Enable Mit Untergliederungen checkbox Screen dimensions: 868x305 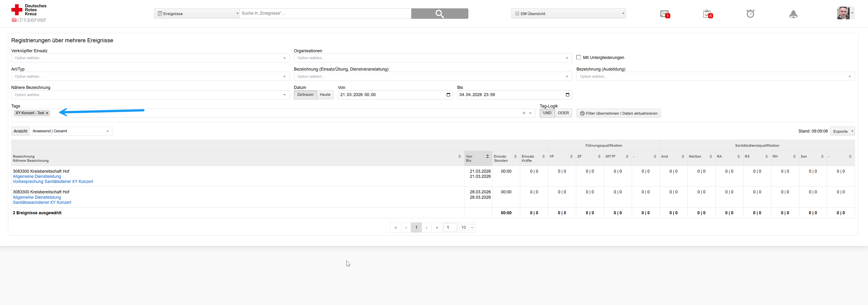(579, 57)
